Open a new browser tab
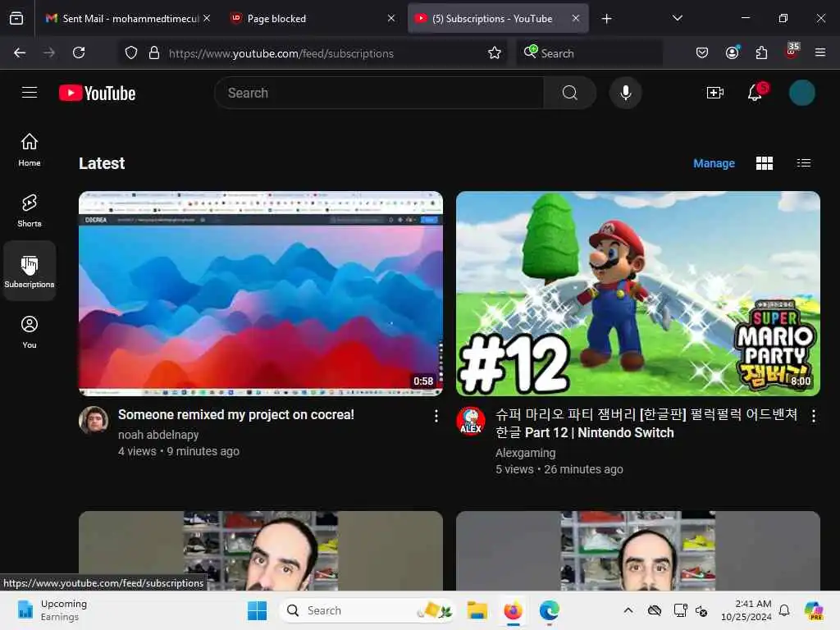The image size is (840, 630). [x=606, y=19]
